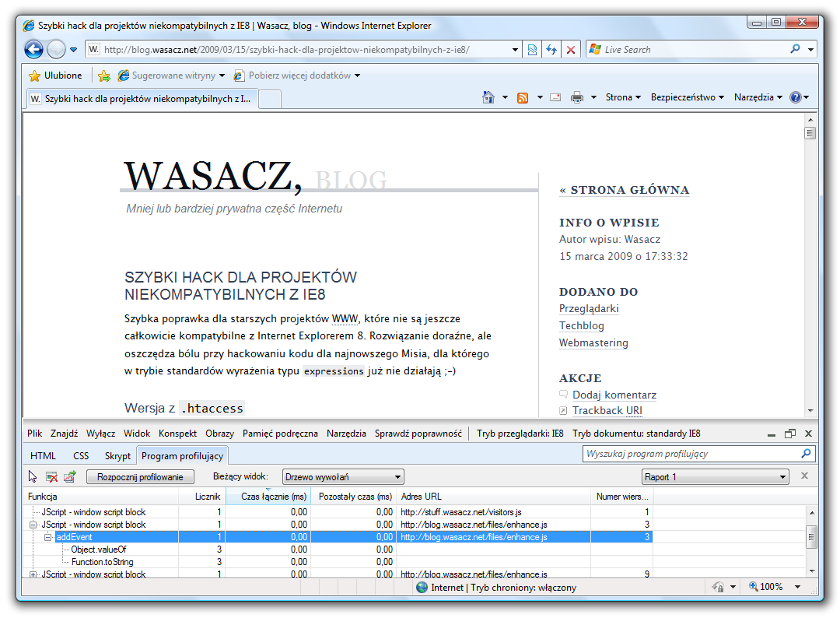The height and width of the screenshot is (618, 840).
Task: Click the page scrollbar down arrow
Action: pyautogui.click(x=810, y=410)
